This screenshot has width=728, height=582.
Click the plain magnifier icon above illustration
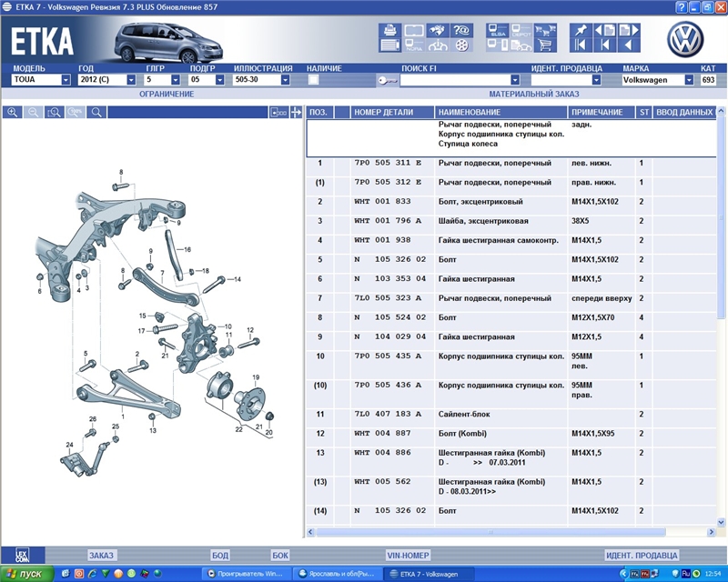coord(96,113)
